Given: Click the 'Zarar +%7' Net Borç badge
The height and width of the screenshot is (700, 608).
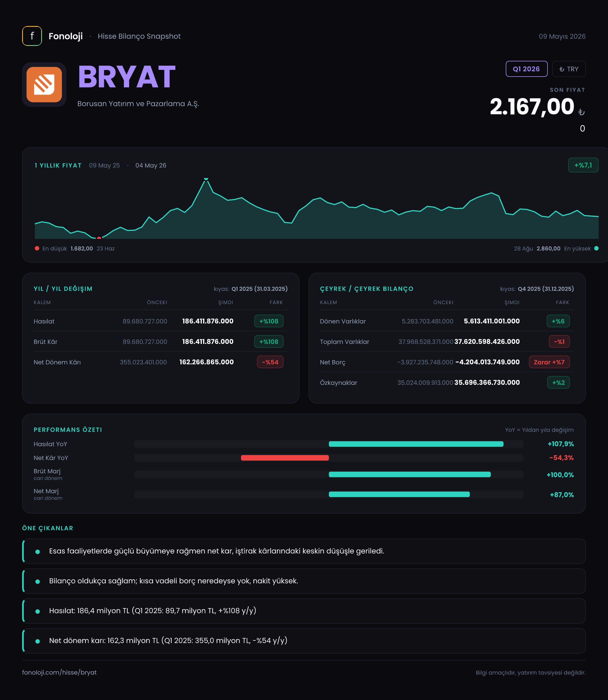Looking at the screenshot, I should 549,362.
